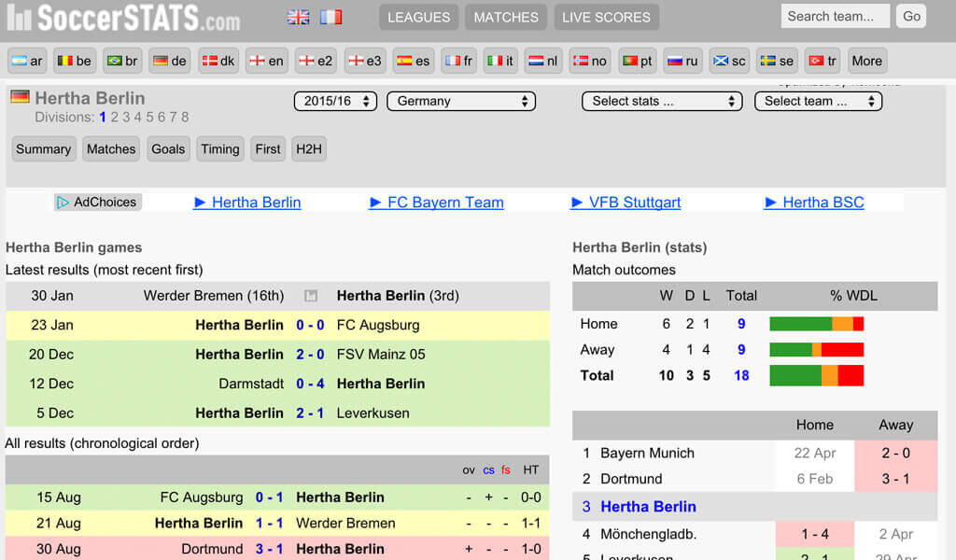Viewport: 956px width, 560px height.
Task: Open the Germany country dropdown
Action: [461, 101]
